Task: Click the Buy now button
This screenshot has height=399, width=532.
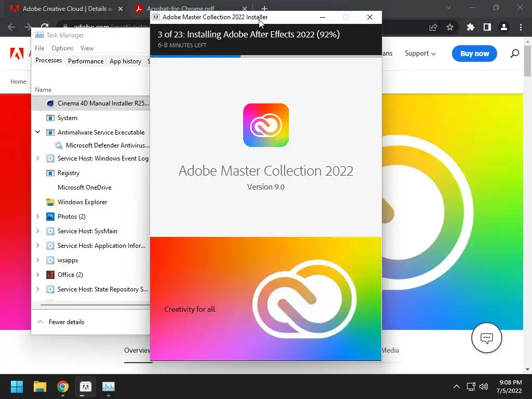Action: coord(474,54)
